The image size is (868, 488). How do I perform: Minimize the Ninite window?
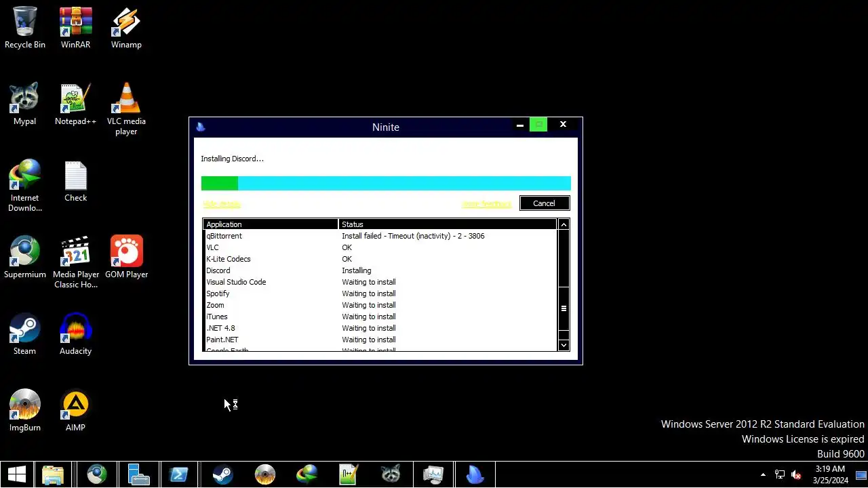point(520,125)
